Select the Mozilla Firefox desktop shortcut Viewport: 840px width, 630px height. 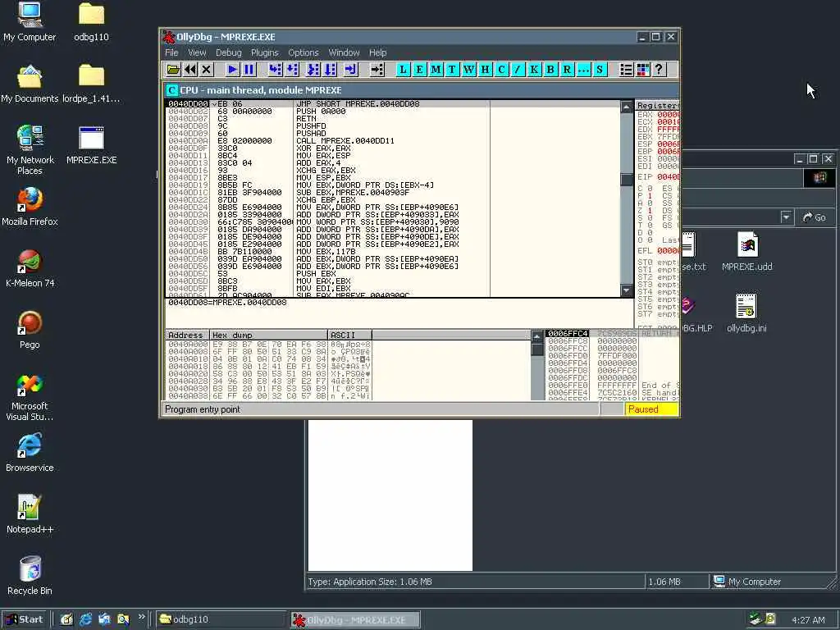pos(30,207)
